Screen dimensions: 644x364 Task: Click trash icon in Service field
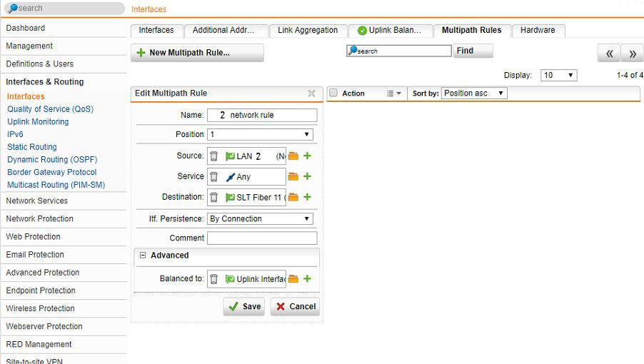[213, 176]
